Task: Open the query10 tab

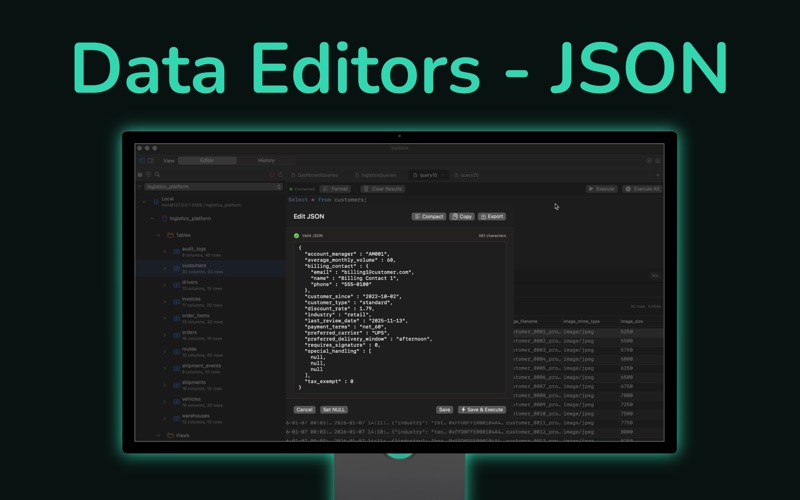Action: [x=428, y=175]
